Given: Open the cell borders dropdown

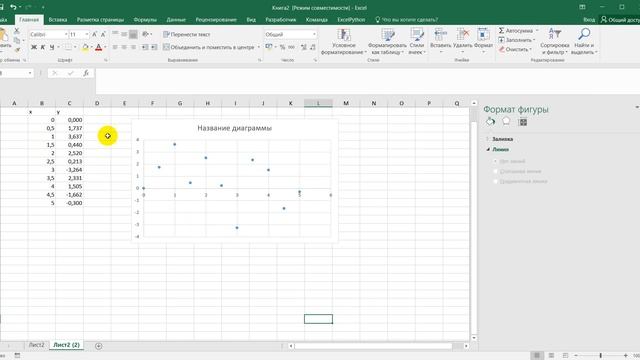Looking at the screenshot, I should [75, 47].
